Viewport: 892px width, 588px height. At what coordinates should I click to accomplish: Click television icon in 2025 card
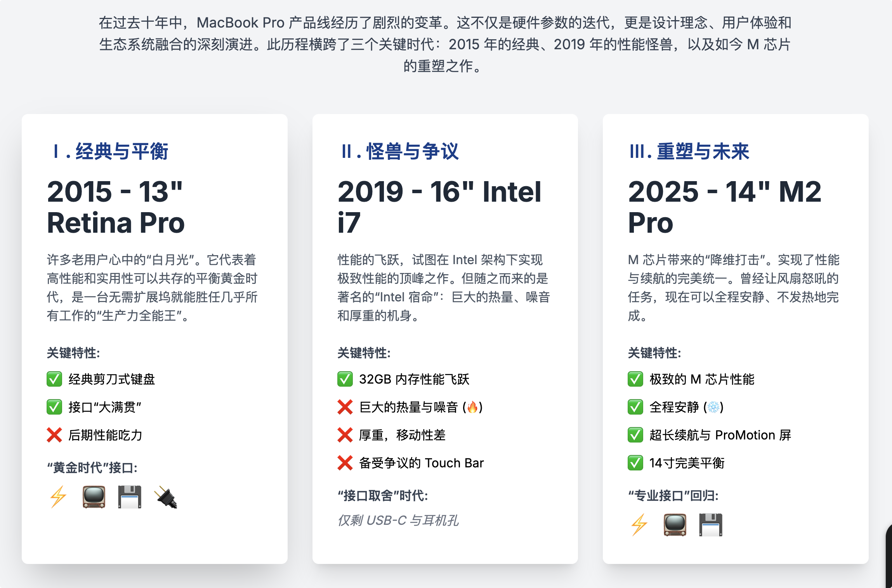click(675, 525)
